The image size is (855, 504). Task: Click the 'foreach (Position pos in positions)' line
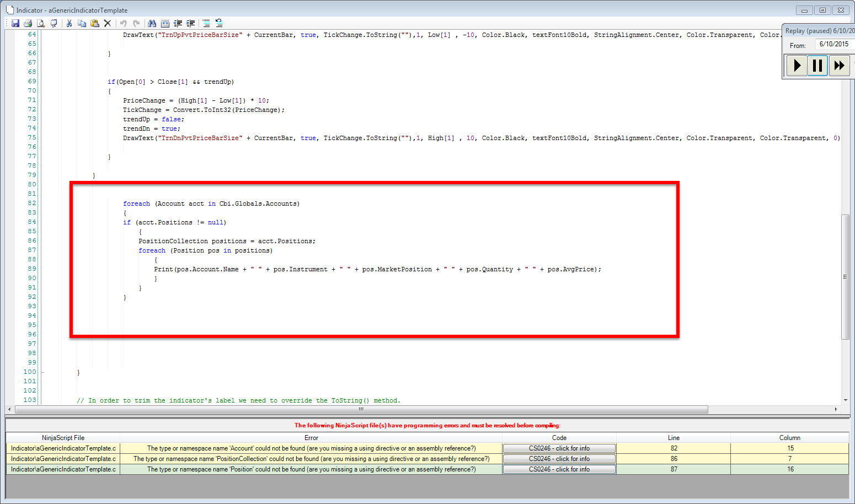[205, 251]
